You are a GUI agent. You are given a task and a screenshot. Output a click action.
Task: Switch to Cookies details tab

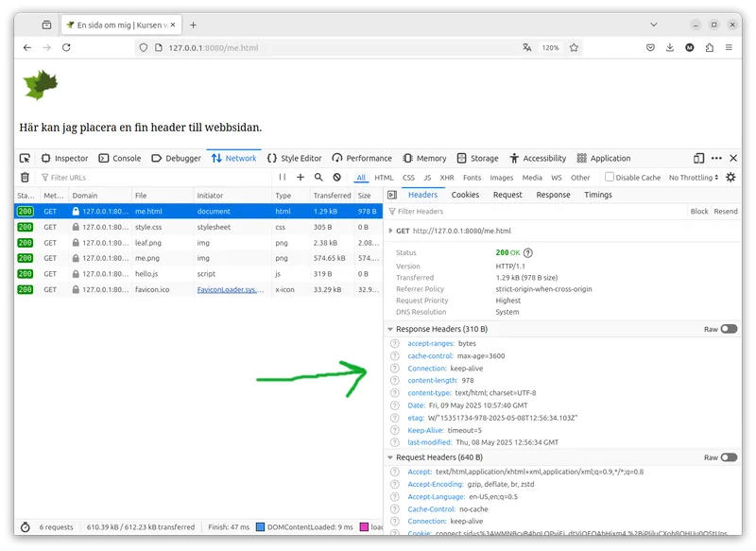(465, 195)
